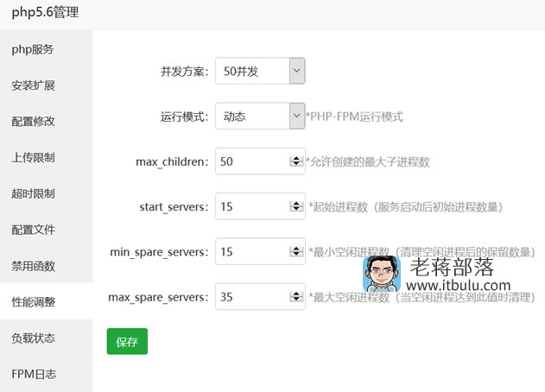The width and height of the screenshot is (545, 392).
Task: Click the 50并发 selected value
Action: [241, 72]
